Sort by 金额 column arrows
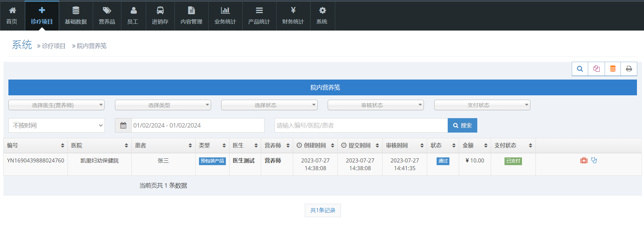Viewport: 644px width, 244px height. click(x=486, y=145)
